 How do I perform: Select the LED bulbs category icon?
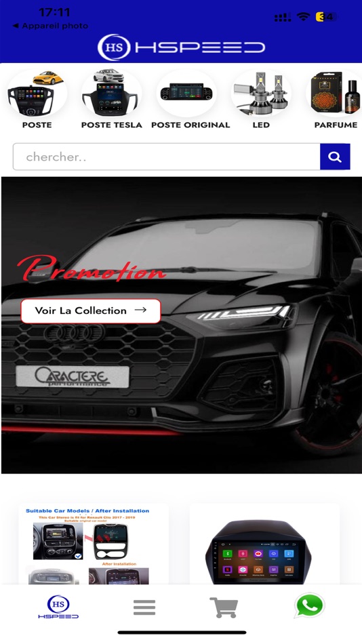pos(261,94)
